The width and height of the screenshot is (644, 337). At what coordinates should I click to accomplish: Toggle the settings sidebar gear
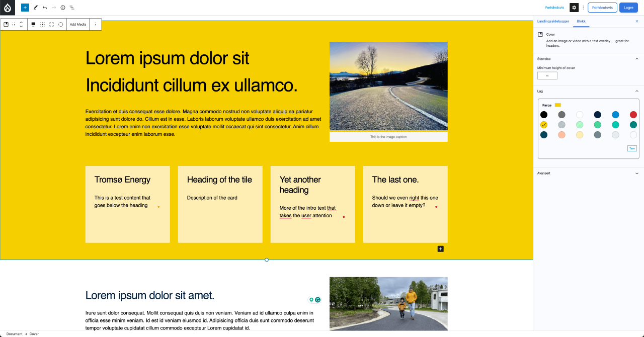[574, 7]
